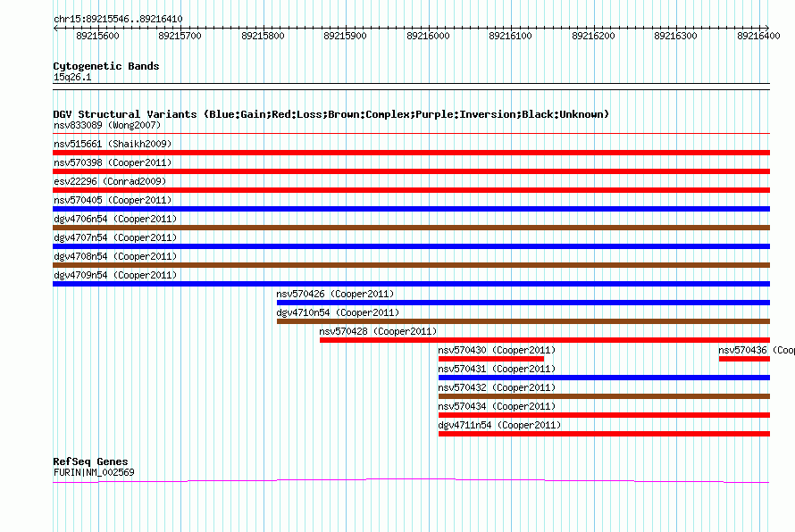
Task: Select the short nsv570430 red loss bar
Action: (491, 359)
